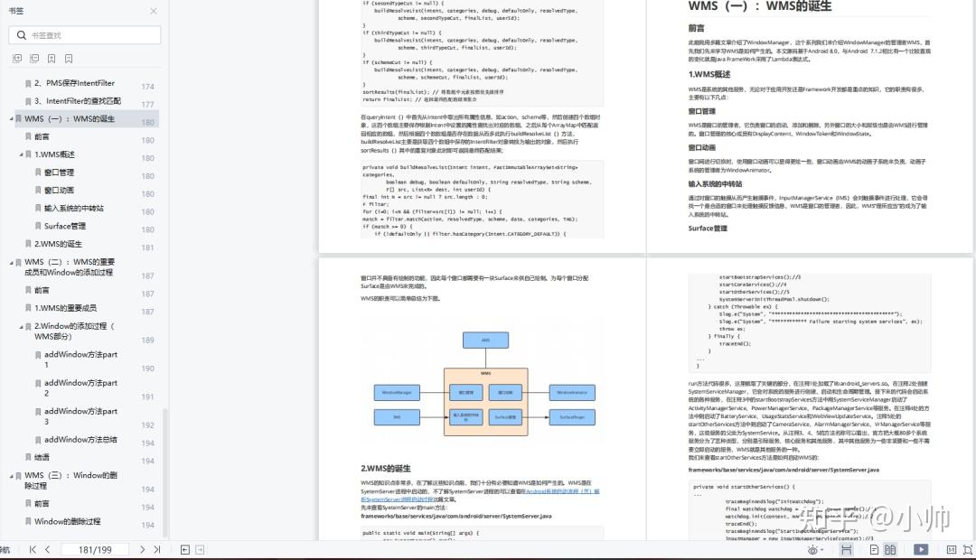Click the expand all bookmarks icon
976x560 pixels.
[x=18, y=58]
